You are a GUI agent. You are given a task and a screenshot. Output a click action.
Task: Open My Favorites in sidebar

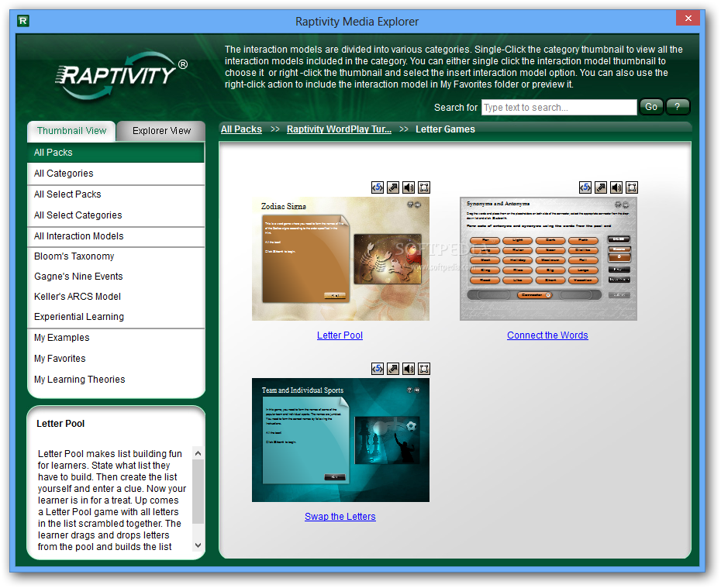tap(116, 359)
